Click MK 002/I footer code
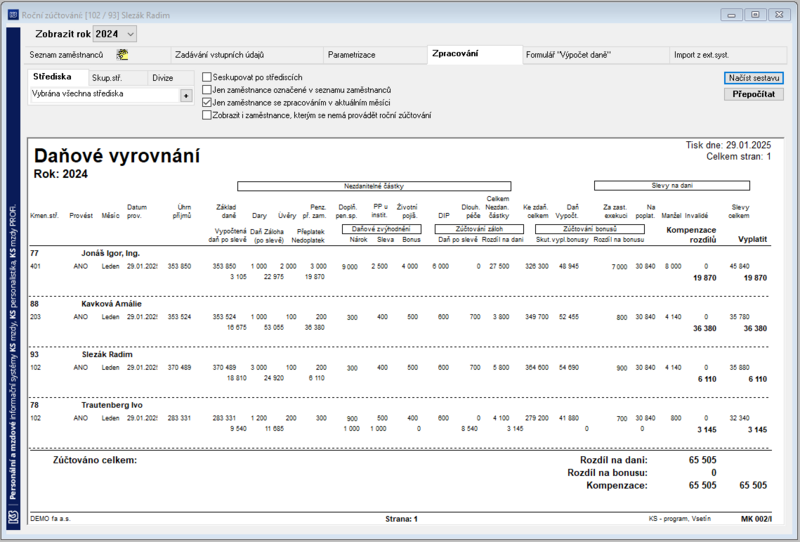Viewport: 800px width, 542px height. coord(757,519)
